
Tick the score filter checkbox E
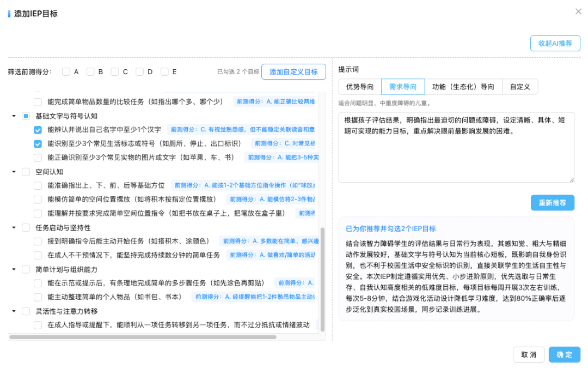click(164, 72)
